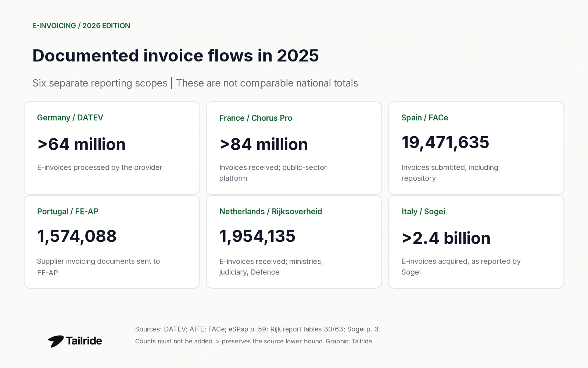Click 'E-invoices processed by the provider' caption
588x368 pixels.
point(100,167)
